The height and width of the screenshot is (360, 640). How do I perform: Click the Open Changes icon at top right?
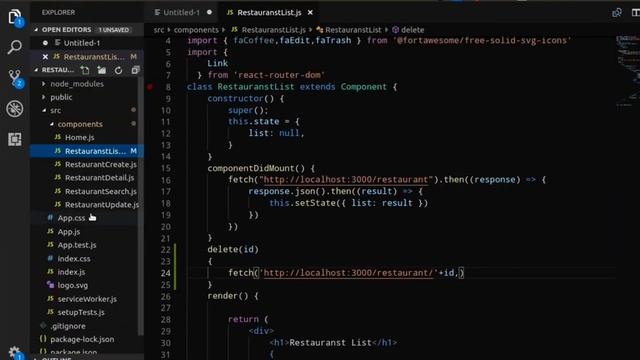coord(617,13)
